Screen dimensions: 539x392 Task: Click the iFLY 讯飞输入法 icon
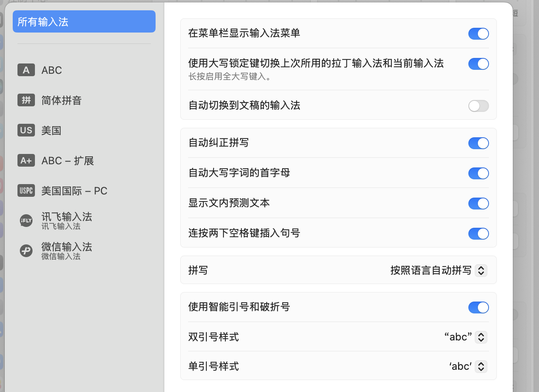pyautogui.click(x=26, y=221)
